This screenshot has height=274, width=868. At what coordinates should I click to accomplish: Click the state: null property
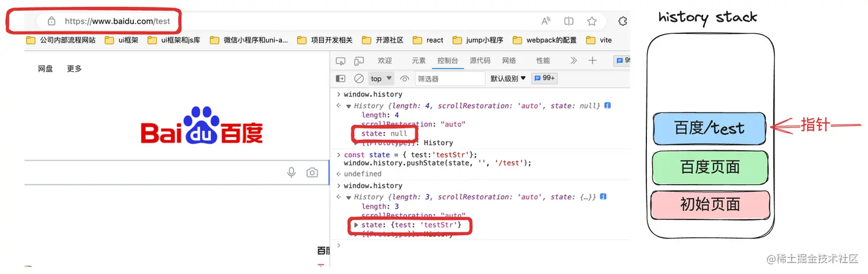(384, 134)
